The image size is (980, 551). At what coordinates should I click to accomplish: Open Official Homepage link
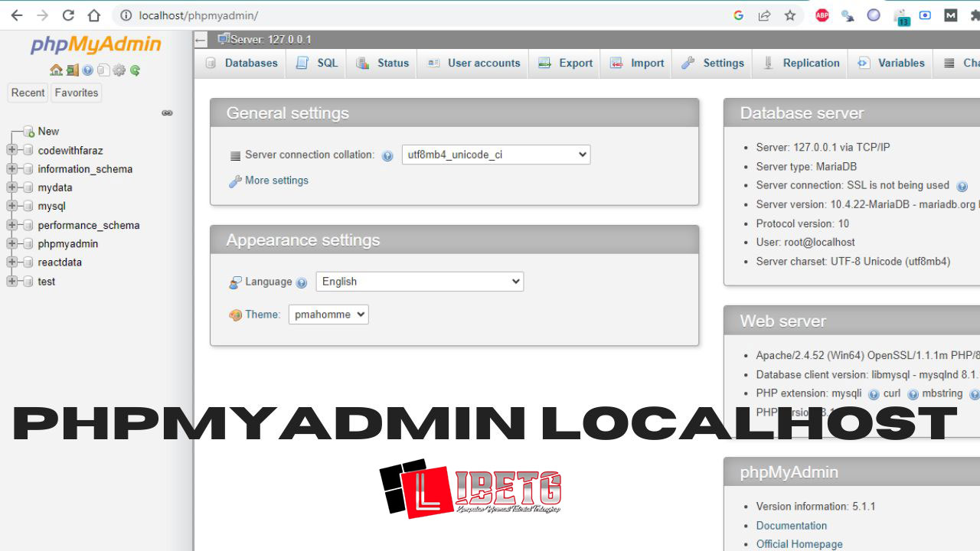[x=799, y=544]
